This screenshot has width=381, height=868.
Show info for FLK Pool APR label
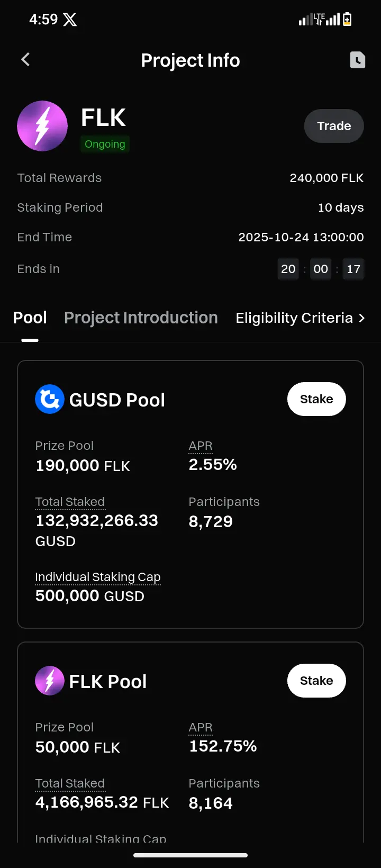[x=201, y=728]
